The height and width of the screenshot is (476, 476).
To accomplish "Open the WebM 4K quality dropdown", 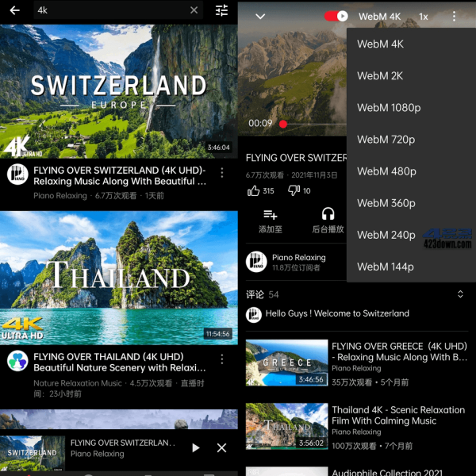I will pos(379,17).
